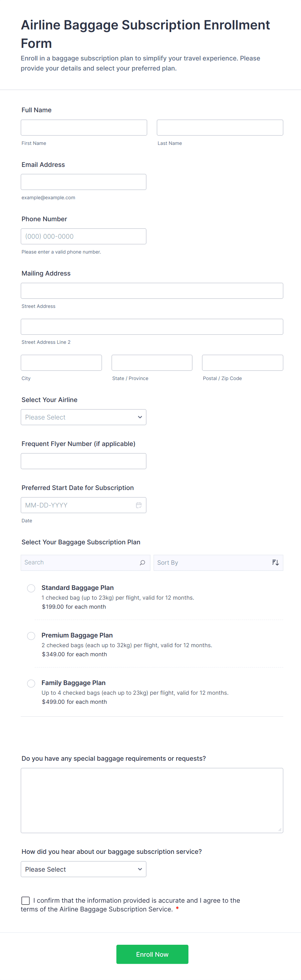Open the calendar date picker icon
The image size is (301, 980).
(x=139, y=505)
